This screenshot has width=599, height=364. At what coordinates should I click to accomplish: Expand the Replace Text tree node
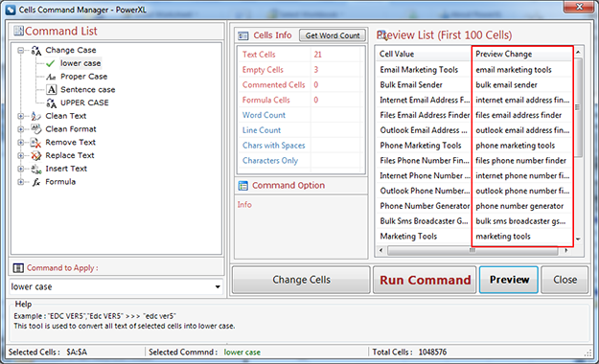point(21,155)
